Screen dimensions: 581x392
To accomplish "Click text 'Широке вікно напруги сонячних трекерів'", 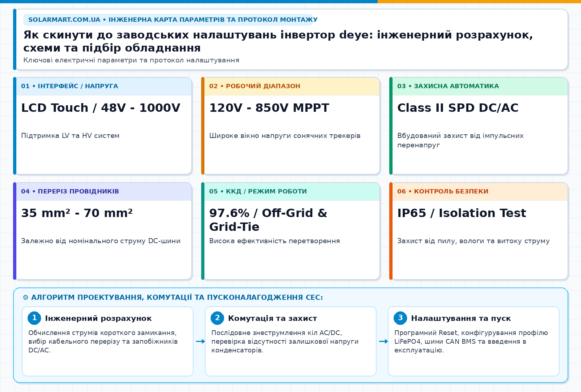I will [x=285, y=136].
